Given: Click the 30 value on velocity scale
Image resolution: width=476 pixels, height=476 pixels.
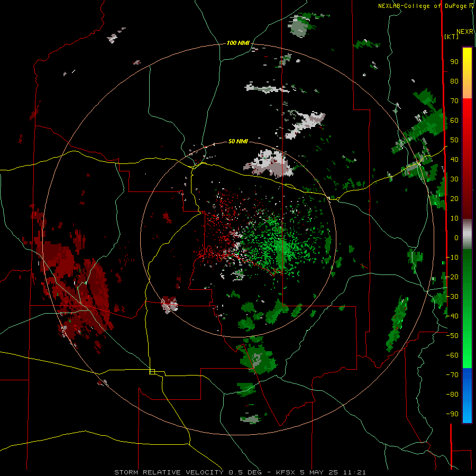Looking at the screenshot, I should [x=454, y=179].
